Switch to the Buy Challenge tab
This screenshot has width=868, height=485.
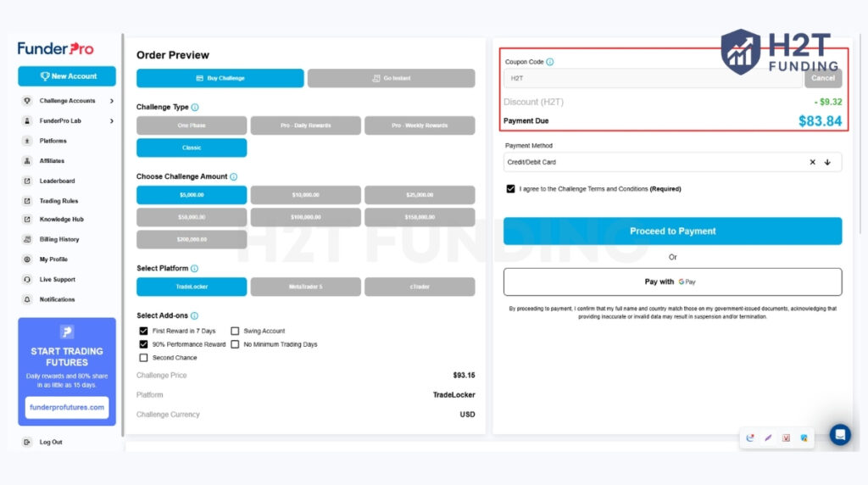[x=220, y=78]
